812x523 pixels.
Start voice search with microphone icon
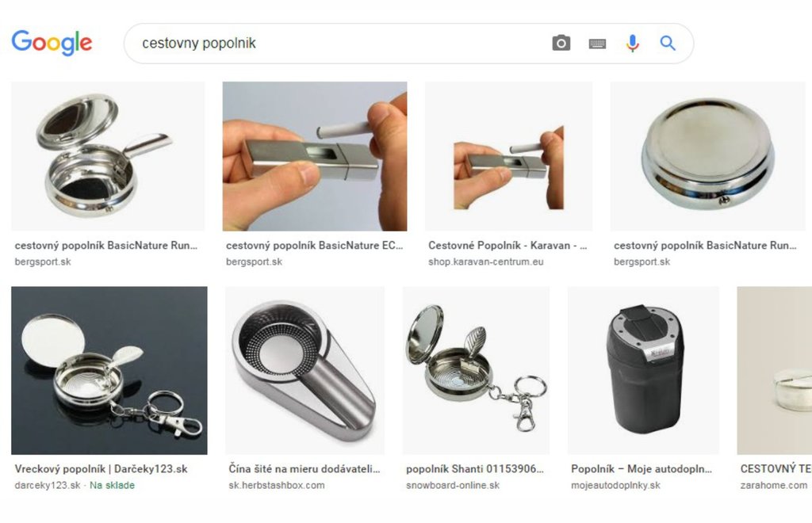tap(632, 44)
